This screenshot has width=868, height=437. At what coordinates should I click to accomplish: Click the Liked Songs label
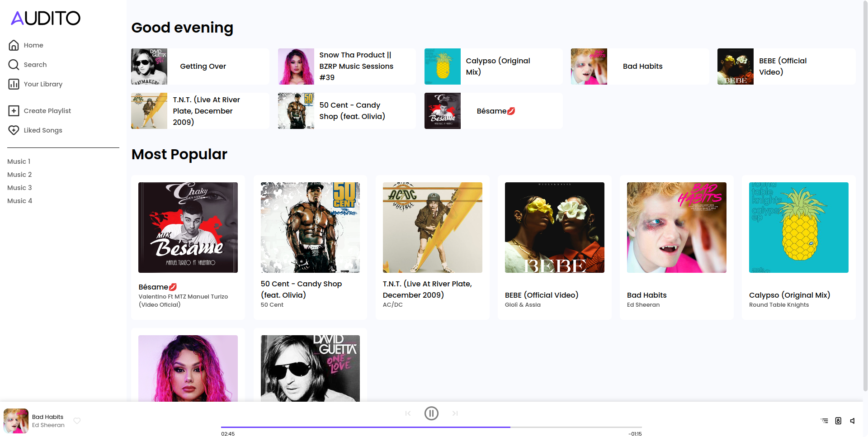click(x=43, y=130)
